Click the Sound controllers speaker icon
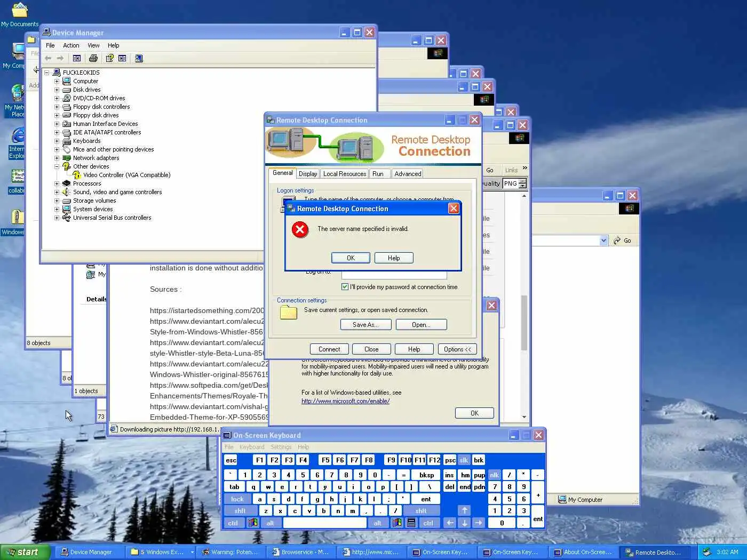 [67, 192]
